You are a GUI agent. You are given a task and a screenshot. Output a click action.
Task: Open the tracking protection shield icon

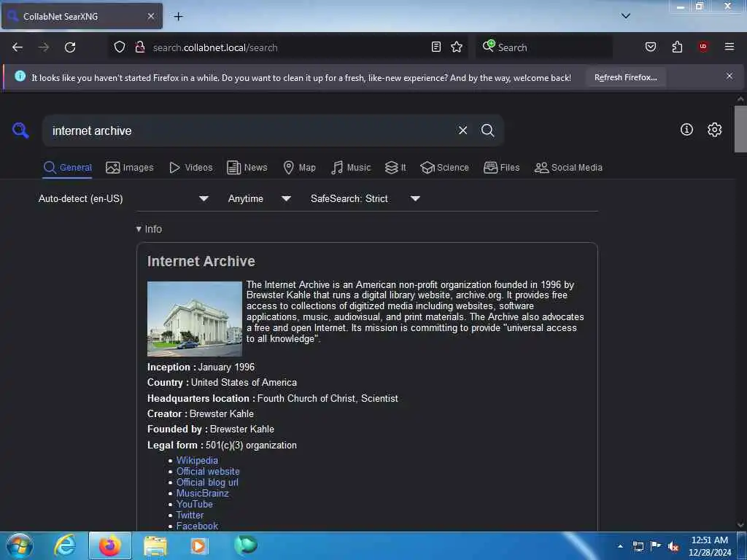119,47
